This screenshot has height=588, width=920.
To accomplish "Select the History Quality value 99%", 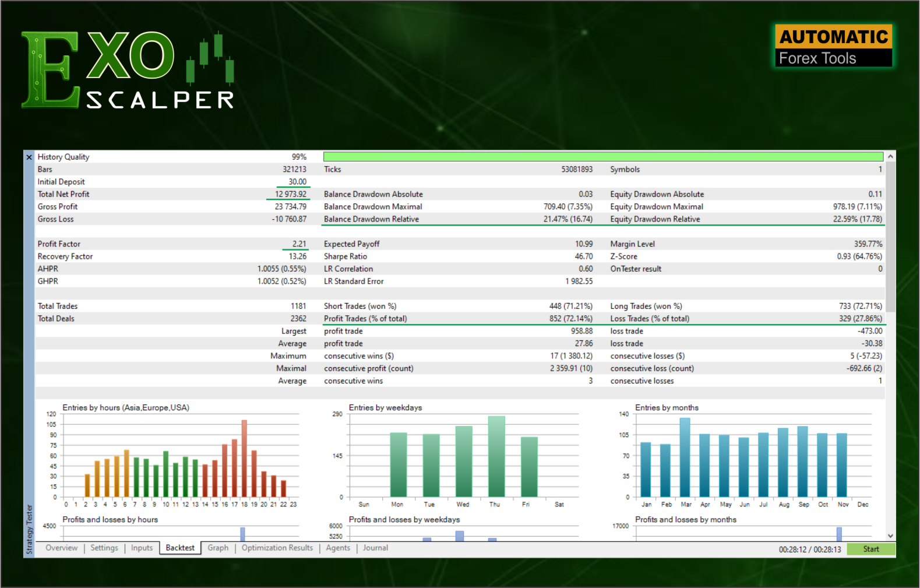I will click(x=299, y=157).
